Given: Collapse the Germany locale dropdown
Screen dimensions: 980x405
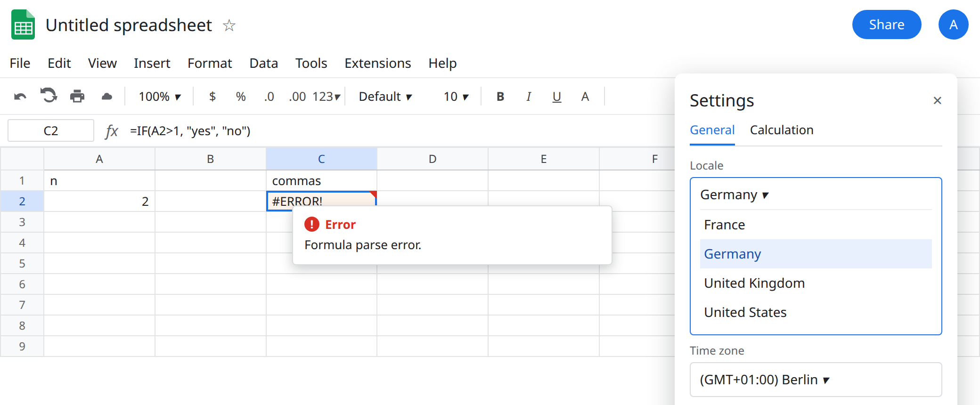Looking at the screenshot, I should pyautogui.click(x=816, y=194).
